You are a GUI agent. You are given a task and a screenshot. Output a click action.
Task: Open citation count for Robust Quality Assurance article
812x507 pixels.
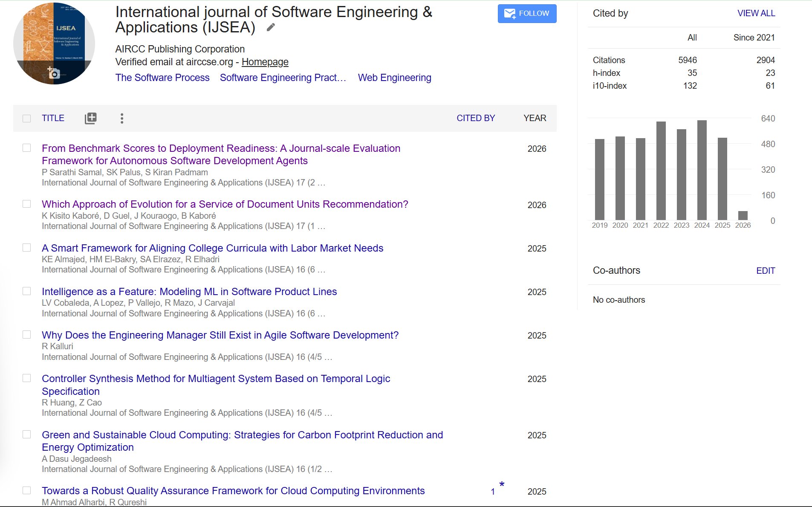(x=493, y=492)
